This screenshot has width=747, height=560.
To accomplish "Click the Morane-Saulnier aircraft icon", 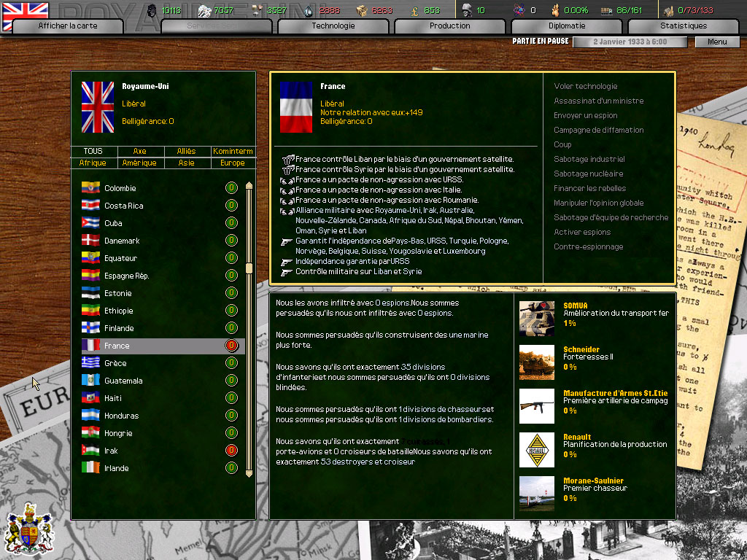I will tap(537, 494).
